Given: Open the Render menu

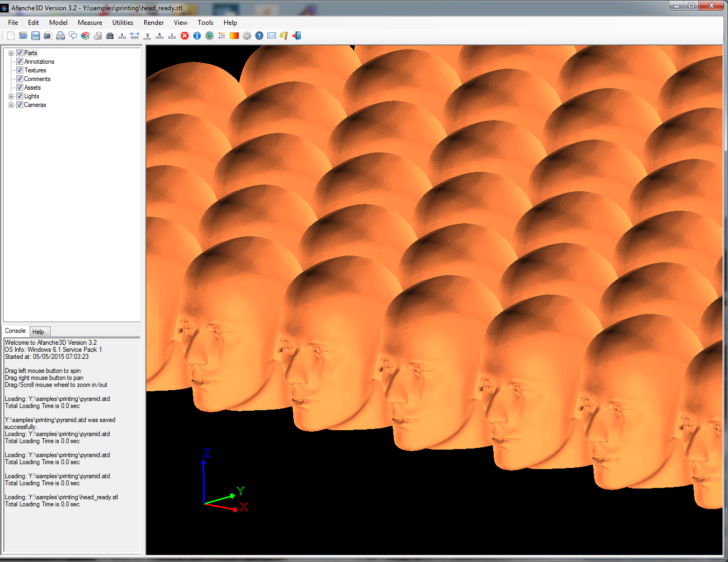Looking at the screenshot, I should 153,23.
